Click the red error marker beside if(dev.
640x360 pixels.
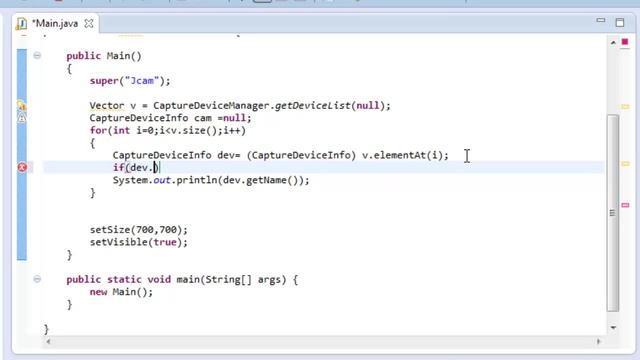(x=22, y=167)
